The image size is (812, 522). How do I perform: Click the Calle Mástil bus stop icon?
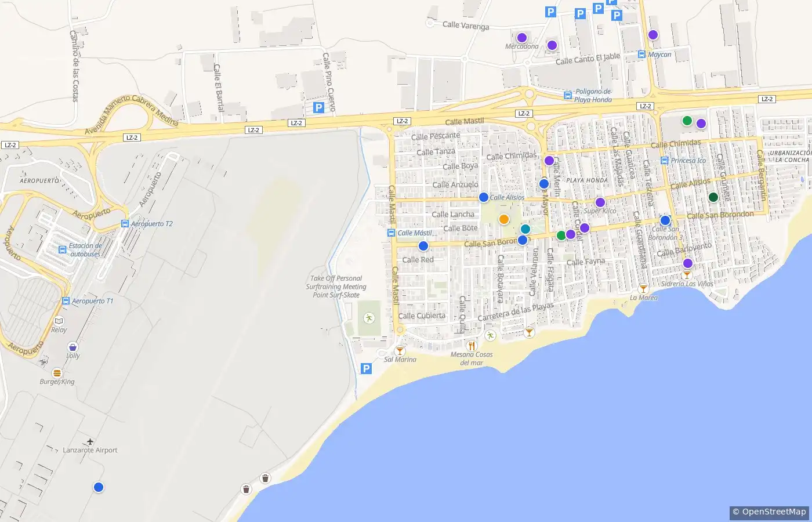(391, 233)
